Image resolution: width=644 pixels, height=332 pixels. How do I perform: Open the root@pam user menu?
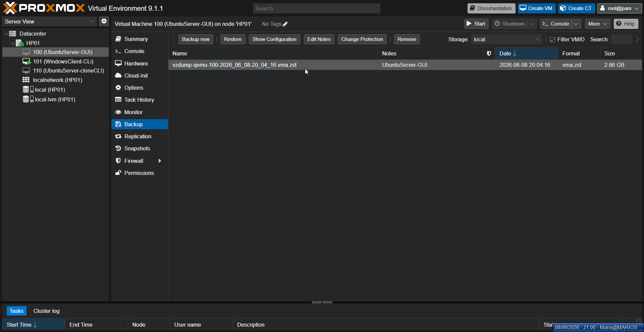pyautogui.click(x=619, y=8)
